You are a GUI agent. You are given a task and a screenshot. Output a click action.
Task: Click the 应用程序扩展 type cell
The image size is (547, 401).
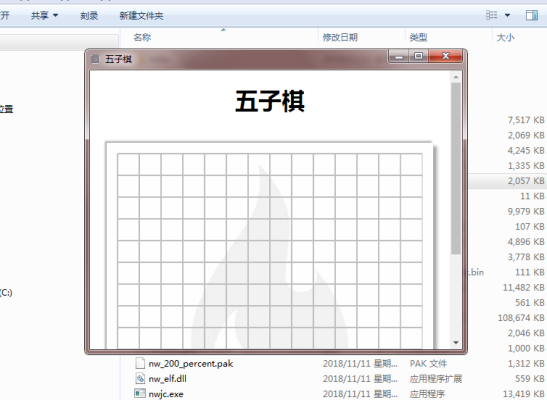[436, 379]
